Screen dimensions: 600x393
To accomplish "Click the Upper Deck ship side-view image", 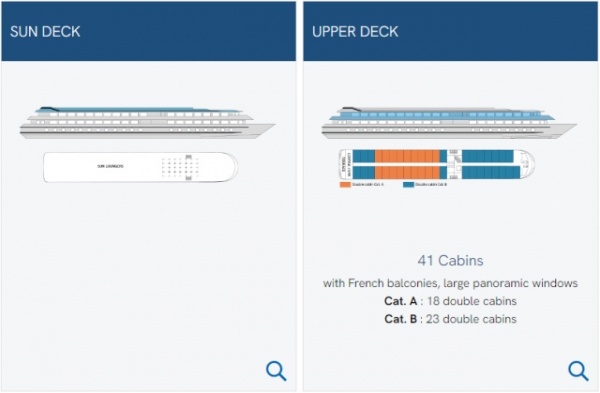I will 449,123.
